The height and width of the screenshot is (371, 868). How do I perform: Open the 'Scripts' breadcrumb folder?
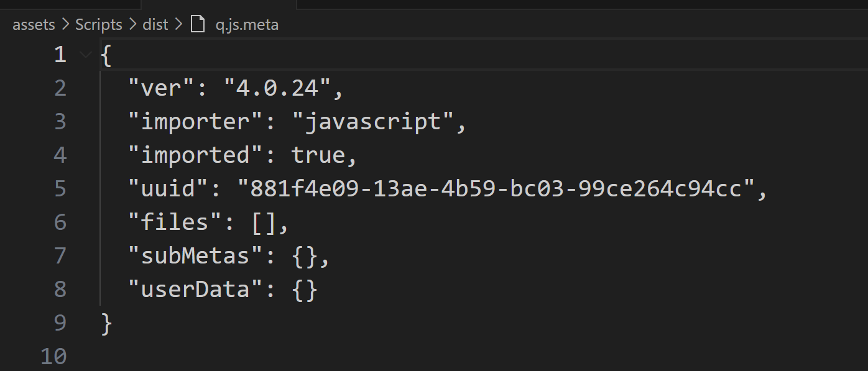[x=99, y=25]
